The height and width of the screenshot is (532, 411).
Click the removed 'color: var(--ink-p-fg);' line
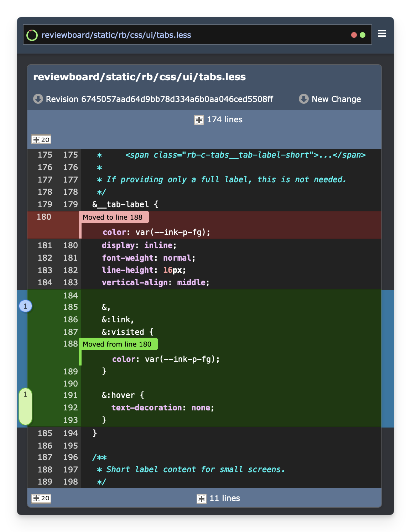157,232
